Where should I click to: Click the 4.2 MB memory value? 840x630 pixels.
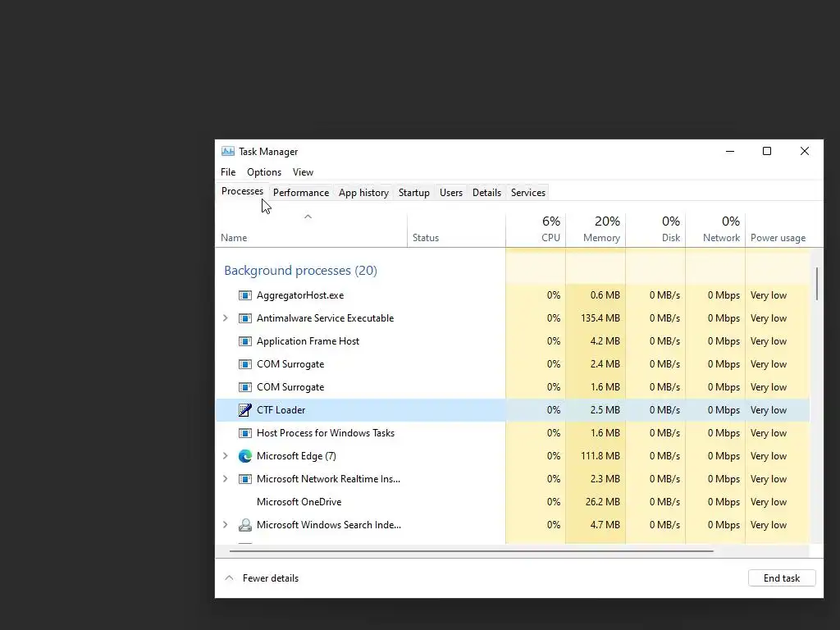click(x=605, y=341)
